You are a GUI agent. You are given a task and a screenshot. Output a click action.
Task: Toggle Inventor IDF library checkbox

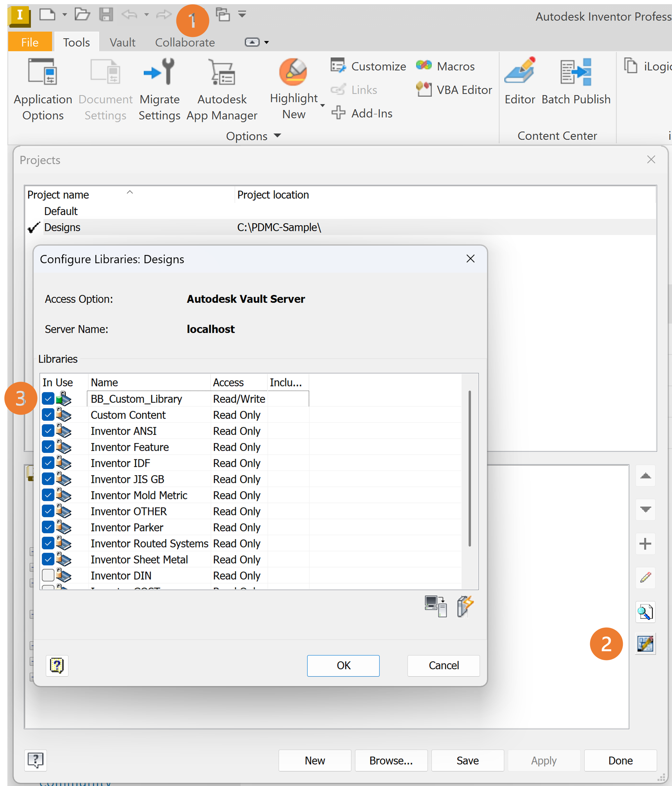click(x=48, y=463)
